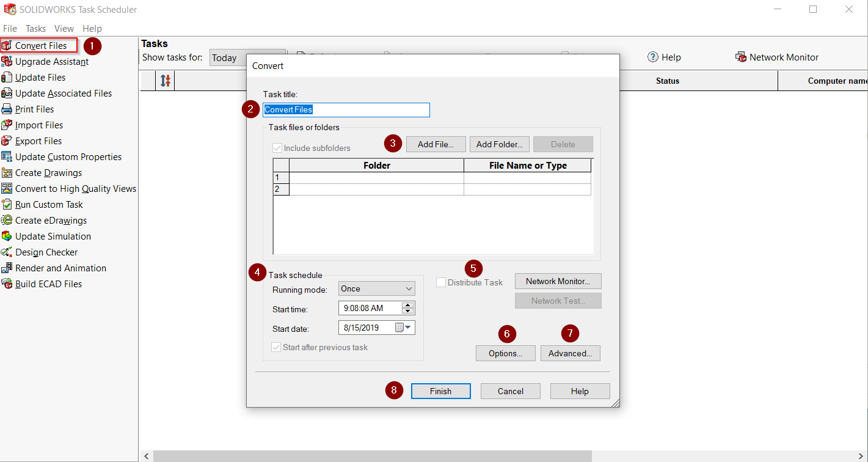
Task: Toggle the Include subfolders checkbox
Action: 277,148
